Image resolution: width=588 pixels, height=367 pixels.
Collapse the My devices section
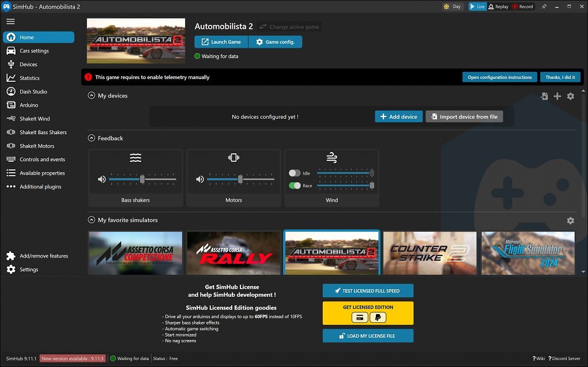[x=91, y=96]
